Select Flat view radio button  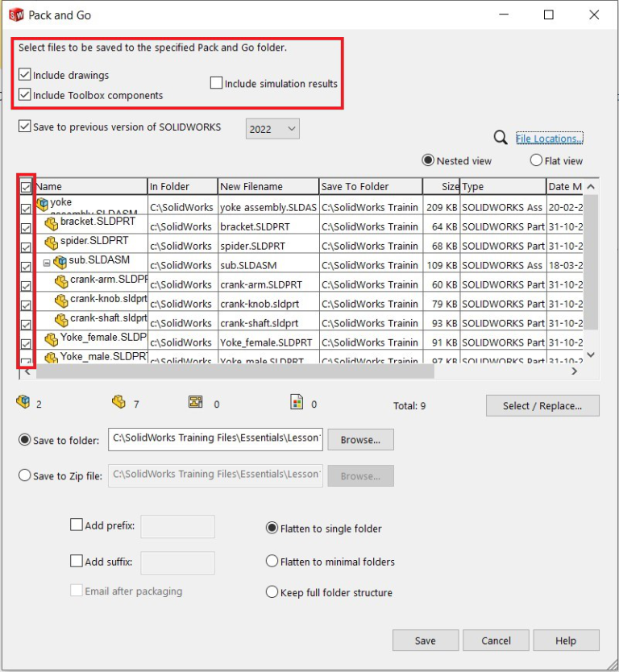(x=536, y=160)
